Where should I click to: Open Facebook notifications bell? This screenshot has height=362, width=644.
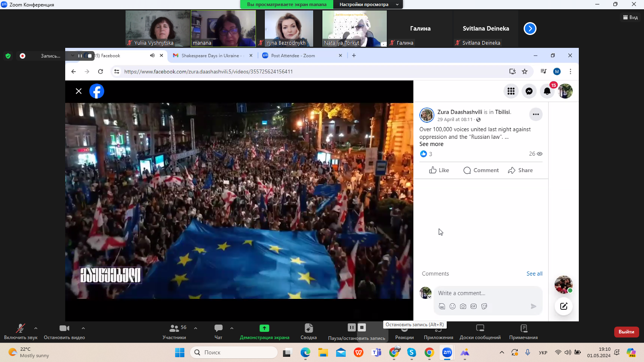click(547, 91)
